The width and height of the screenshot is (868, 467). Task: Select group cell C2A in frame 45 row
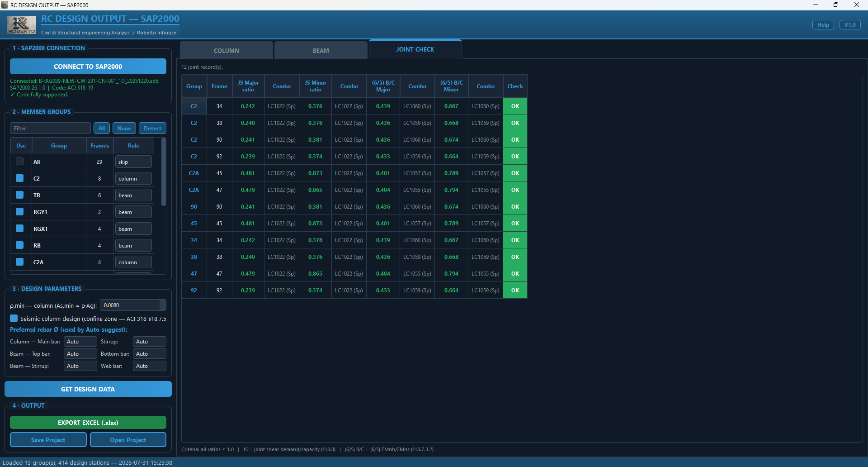pos(194,173)
